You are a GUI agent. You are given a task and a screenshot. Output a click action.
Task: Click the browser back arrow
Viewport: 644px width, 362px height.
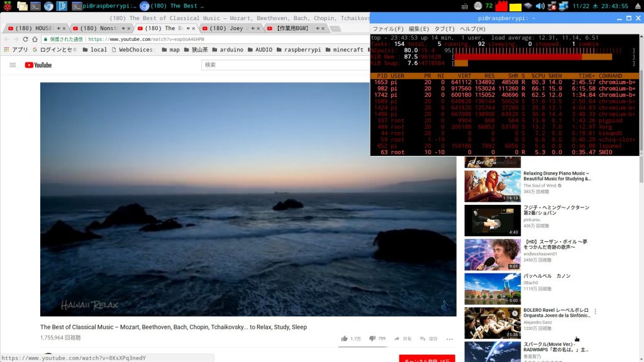coord(6,39)
